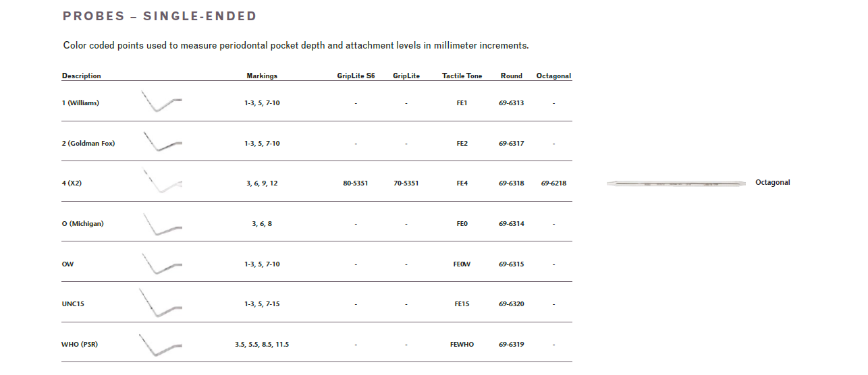The height and width of the screenshot is (375, 868).
Task: Click the Octagonal handle instrument image
Action: pyautogui.click(x=675, y=183)
